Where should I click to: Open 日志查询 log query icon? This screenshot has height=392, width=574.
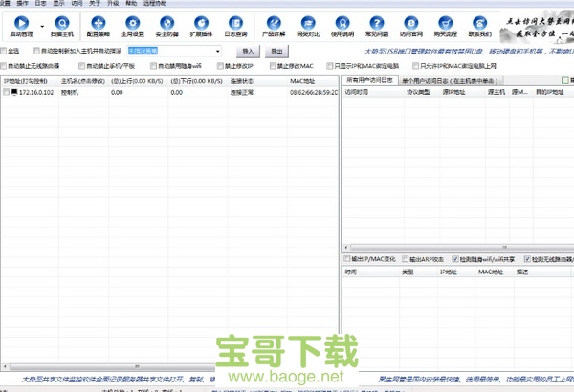pyautogui.click(x=235, y=23)
